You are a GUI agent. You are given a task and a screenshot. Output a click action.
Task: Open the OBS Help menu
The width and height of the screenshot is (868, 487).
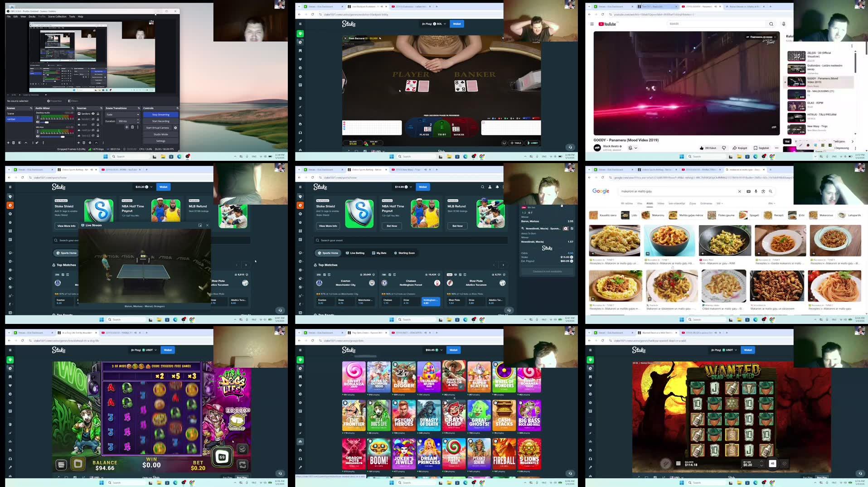(80, 16)
